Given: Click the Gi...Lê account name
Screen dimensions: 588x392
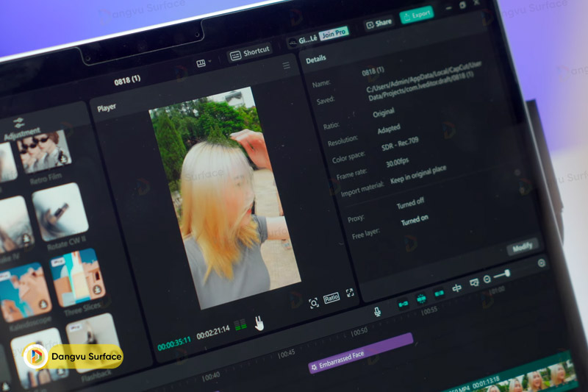Looking at the screenshot, I should [x=307, y=39].
